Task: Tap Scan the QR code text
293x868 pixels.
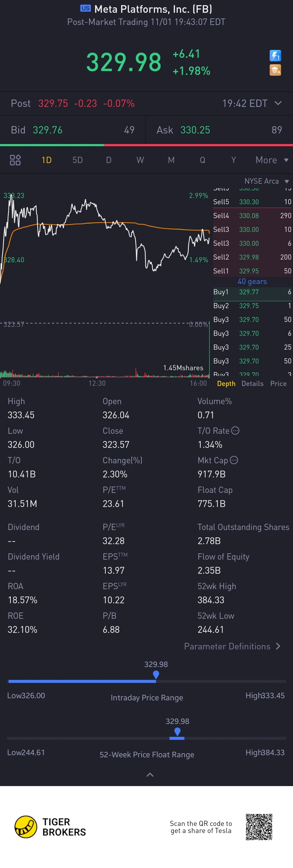Action: click(x=201, y=827)
